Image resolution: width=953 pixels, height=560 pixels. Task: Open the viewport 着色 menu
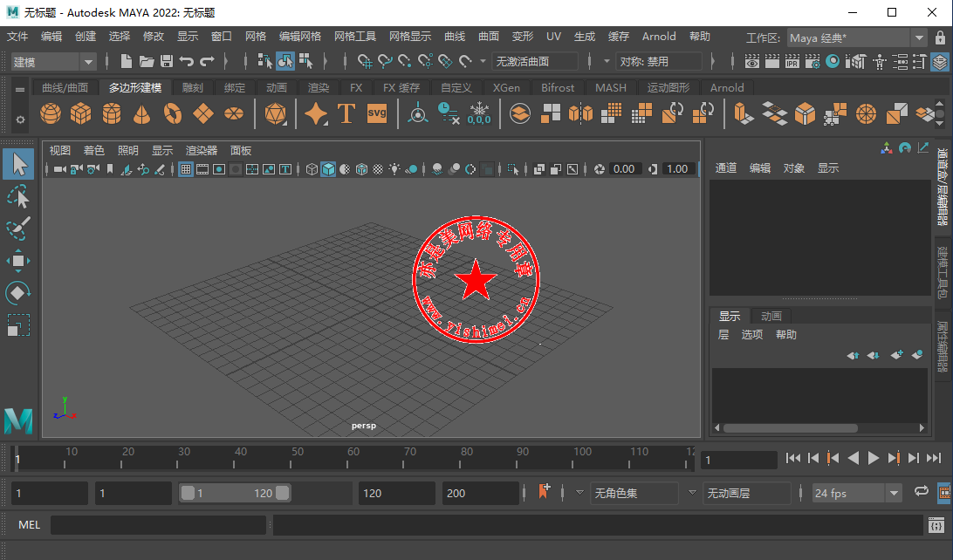click(93, 151)
